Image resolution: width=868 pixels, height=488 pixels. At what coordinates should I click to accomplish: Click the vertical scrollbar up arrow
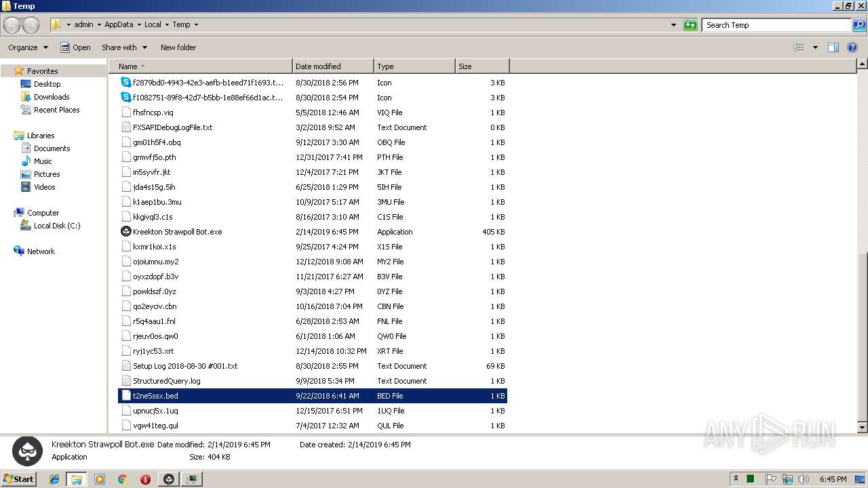[862, 64]
